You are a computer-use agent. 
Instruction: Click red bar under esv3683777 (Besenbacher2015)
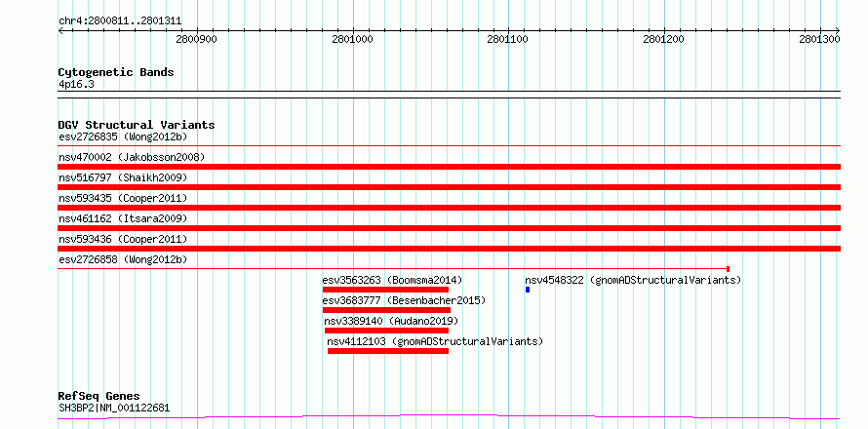click(x=386, y=310)
